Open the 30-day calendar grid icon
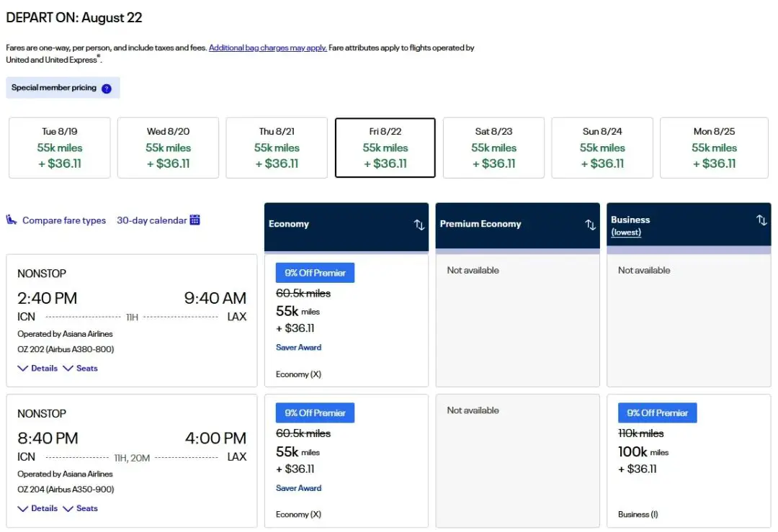 click(194, 220)
